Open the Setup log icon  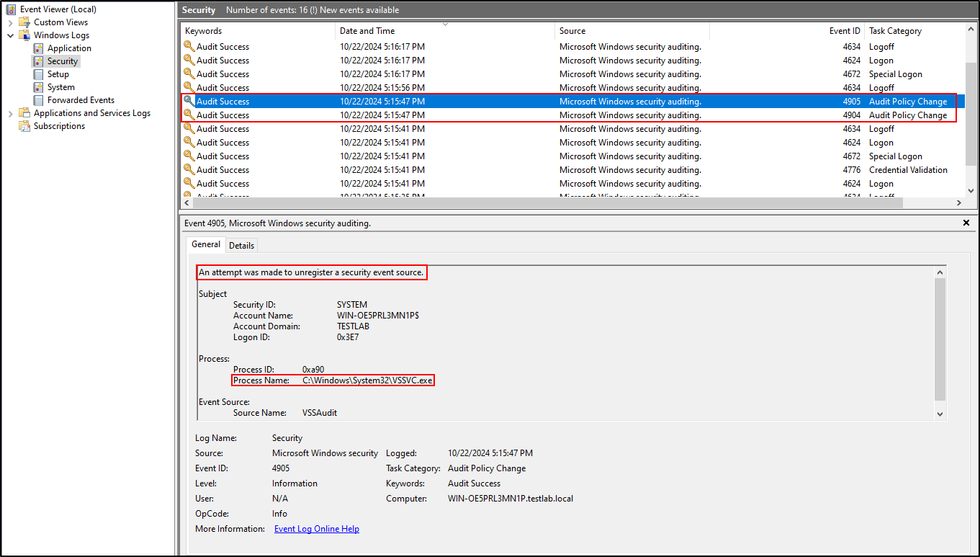(x=38, y=74)
